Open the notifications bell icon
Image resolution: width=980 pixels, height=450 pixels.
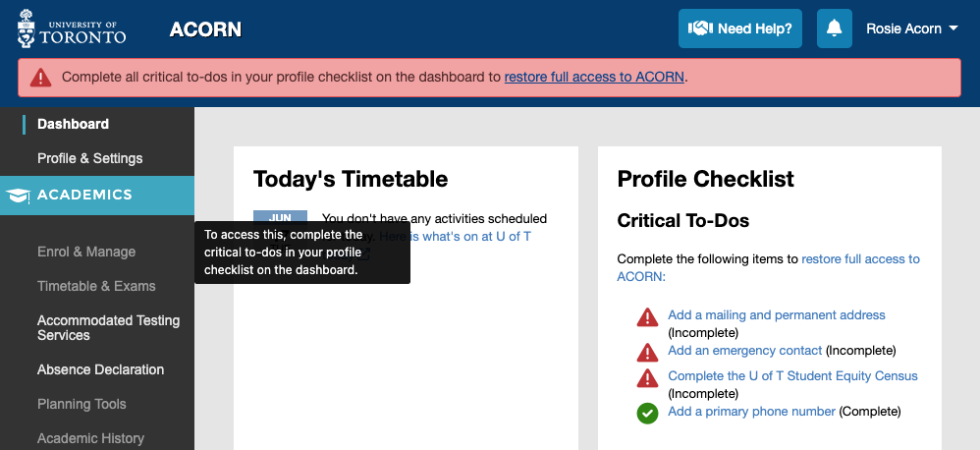(835, 28)
